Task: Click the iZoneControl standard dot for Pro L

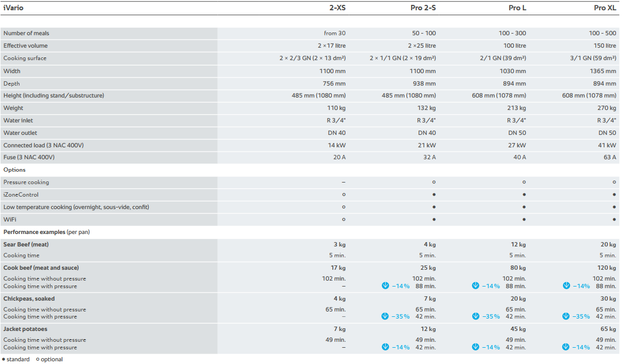Action: [x=524, y=195]
